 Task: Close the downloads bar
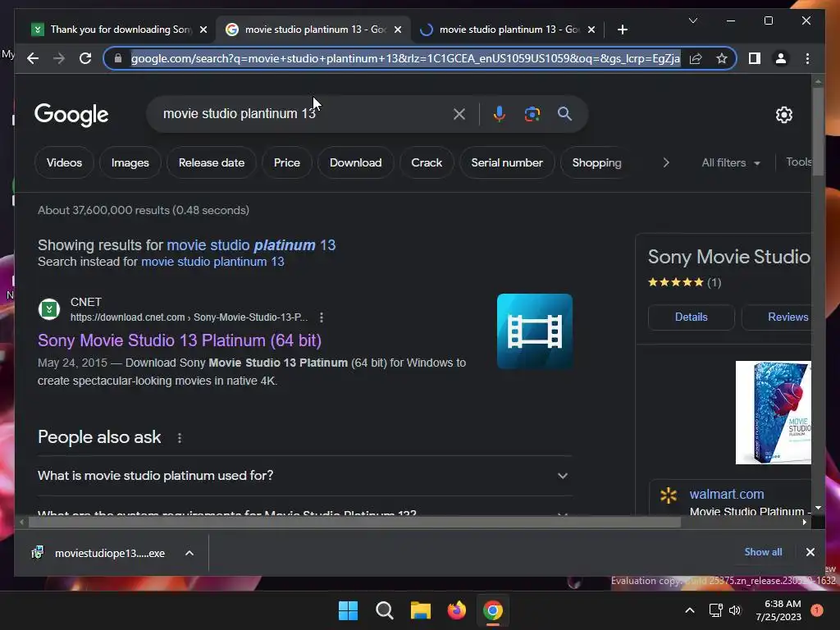[x=810, y=552]
